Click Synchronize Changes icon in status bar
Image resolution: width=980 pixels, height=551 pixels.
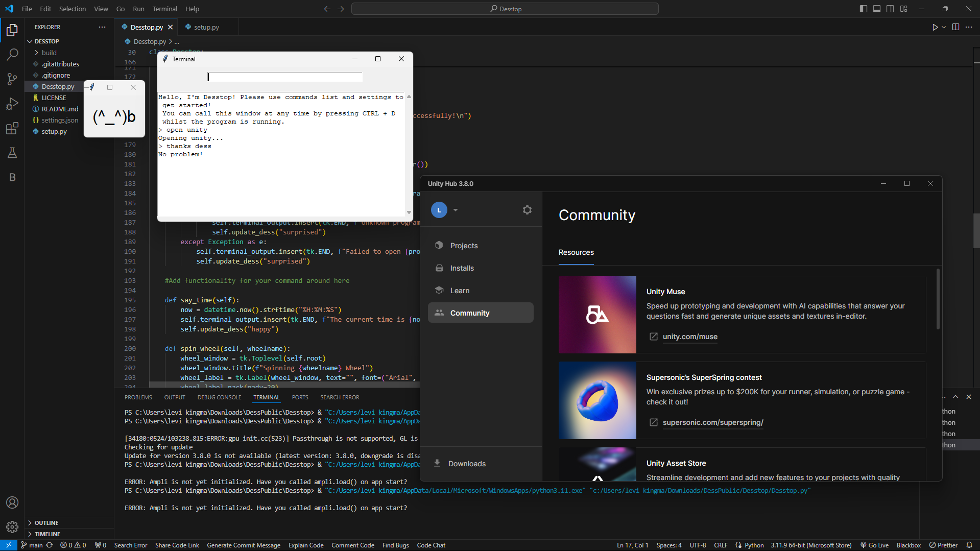(50, 545)
